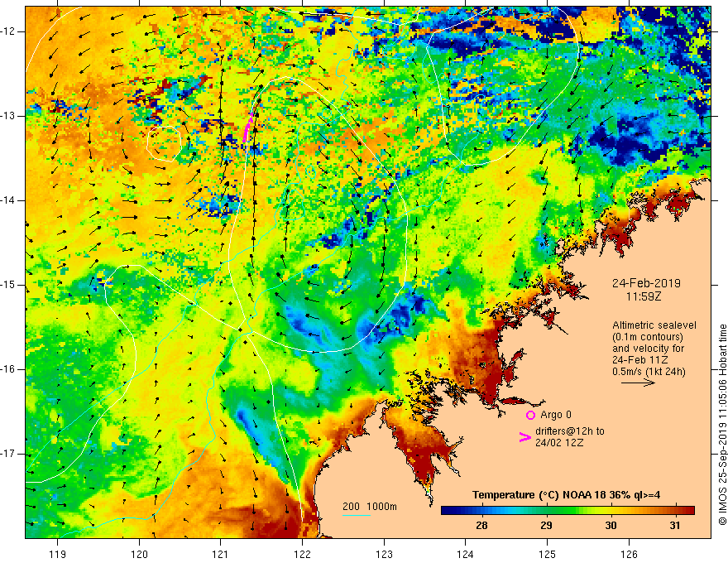Click the date text 24-Feb-2019
This screenshot has height=563, width=728.
[x=646, y=283]
